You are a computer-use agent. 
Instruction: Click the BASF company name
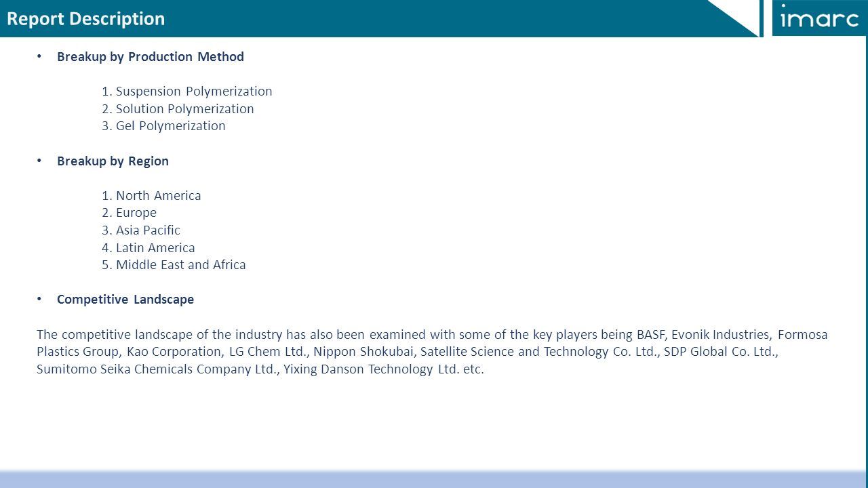[x=652, y=335]
